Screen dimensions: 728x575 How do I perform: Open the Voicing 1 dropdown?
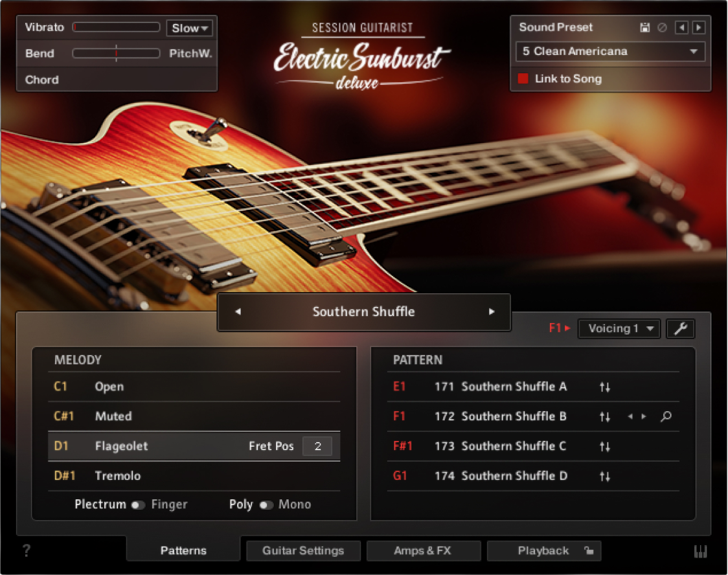[619, 328]
